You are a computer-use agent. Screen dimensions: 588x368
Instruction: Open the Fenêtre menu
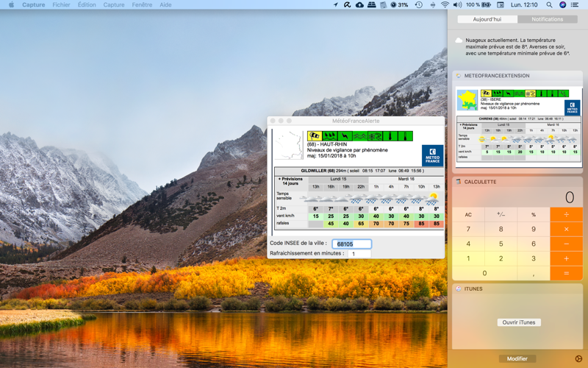(142, 5)
